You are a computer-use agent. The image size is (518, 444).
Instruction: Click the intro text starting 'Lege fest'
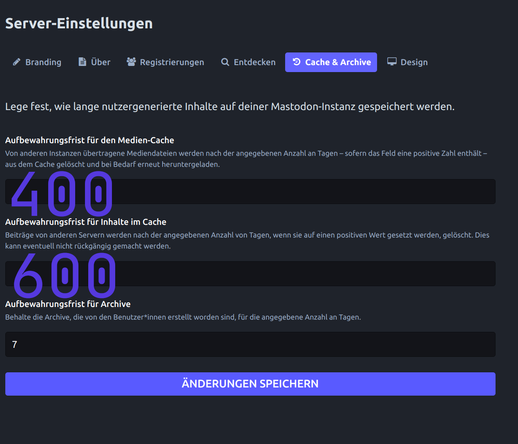pos(230,107)
